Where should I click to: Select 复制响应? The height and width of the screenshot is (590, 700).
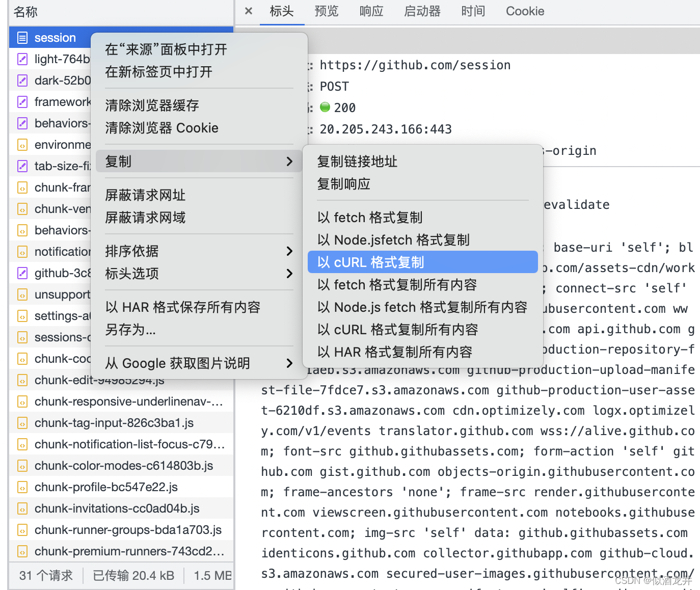tap(423, 184)
